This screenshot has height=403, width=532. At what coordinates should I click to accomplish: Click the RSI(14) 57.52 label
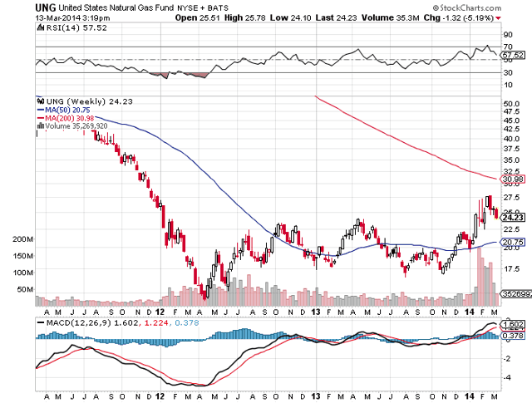76,27
